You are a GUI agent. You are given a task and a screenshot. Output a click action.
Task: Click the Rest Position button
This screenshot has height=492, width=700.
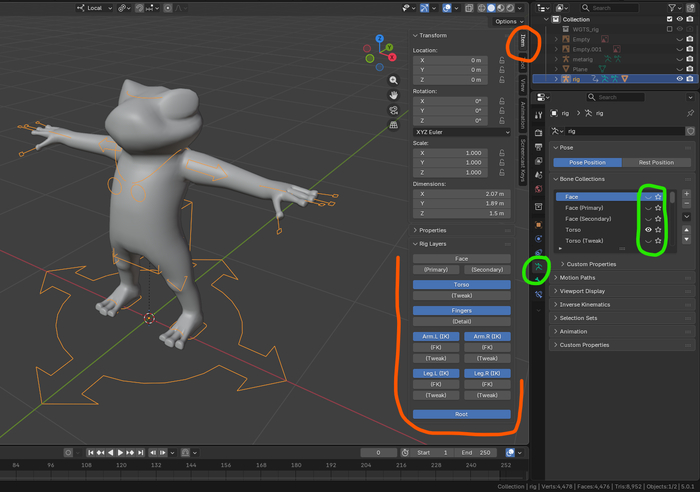pos(655,162)
